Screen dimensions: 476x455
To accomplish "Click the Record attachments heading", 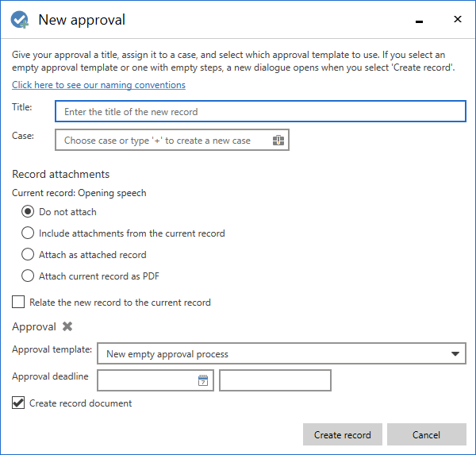I will pos(61,174).
